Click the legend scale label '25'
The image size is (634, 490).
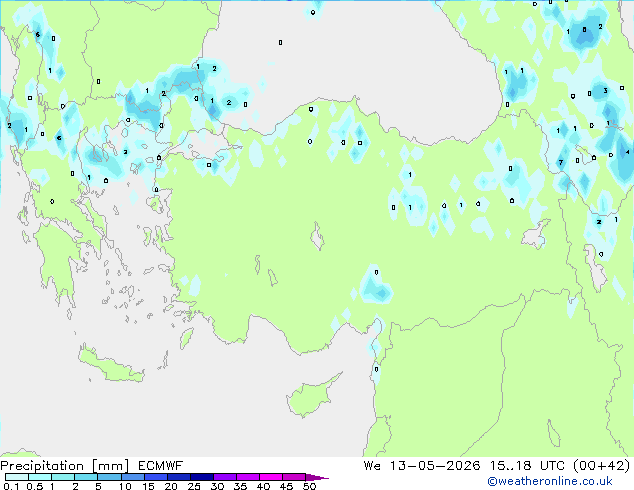coord(194,486)
